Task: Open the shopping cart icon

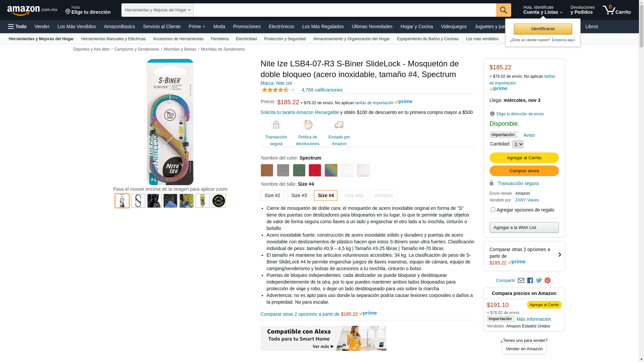Action: (616, 10)
